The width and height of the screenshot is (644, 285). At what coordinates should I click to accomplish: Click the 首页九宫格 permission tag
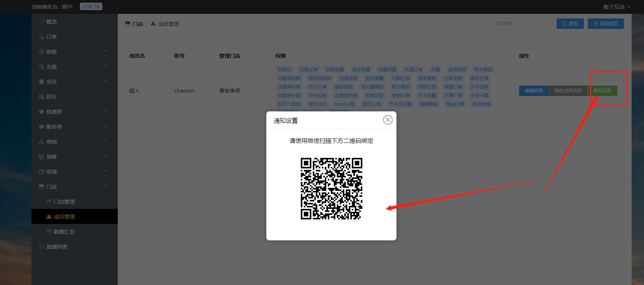point(289,104)
